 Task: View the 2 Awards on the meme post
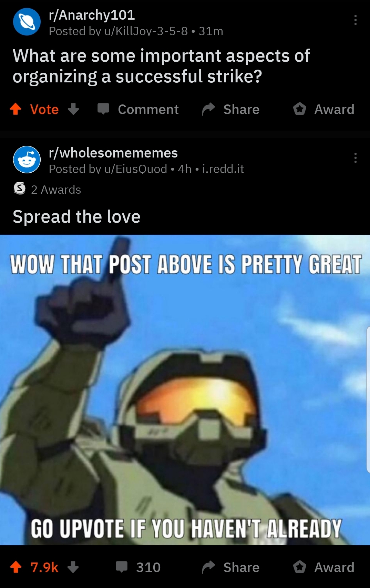click(47, 189)
